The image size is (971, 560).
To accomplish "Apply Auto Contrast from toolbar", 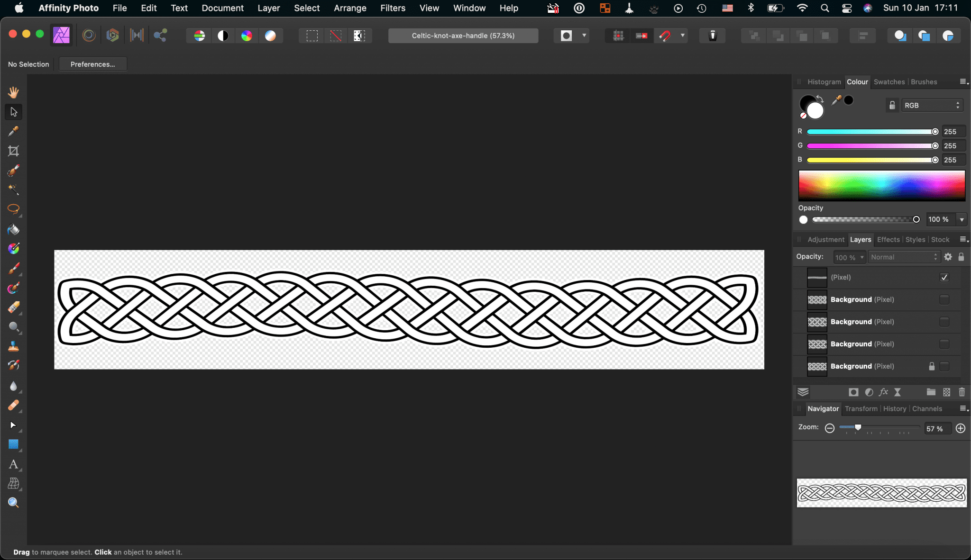I will pyautogui.click(x=223, y=36).
